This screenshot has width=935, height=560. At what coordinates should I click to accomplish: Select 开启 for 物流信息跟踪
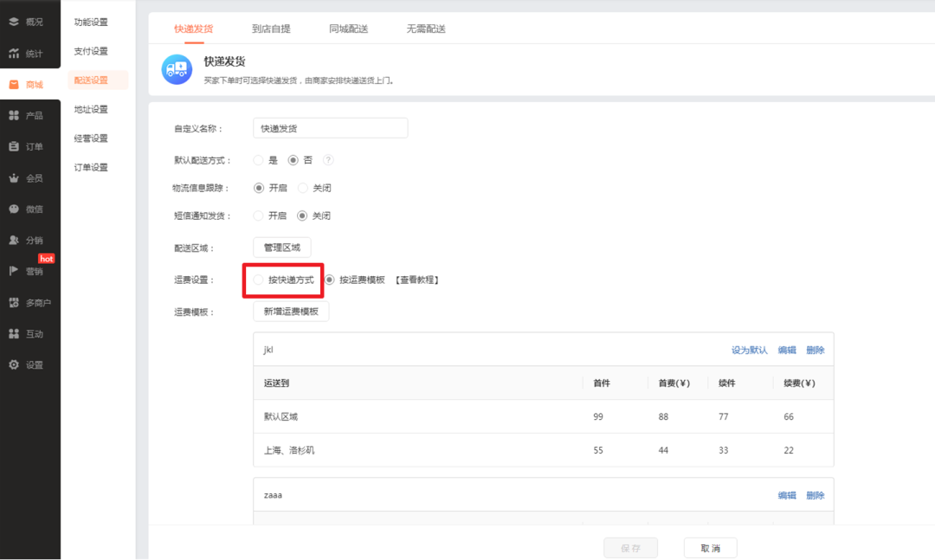pos(258,188)
